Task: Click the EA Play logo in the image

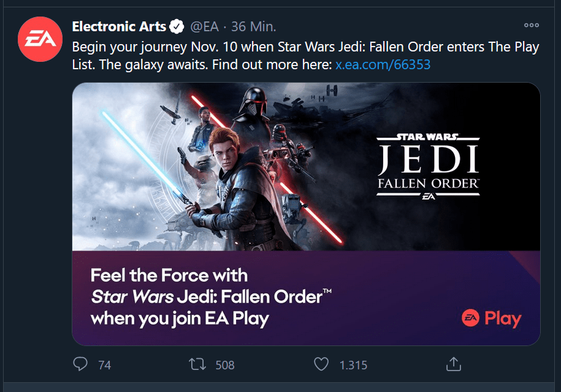Action: point(491,318)
